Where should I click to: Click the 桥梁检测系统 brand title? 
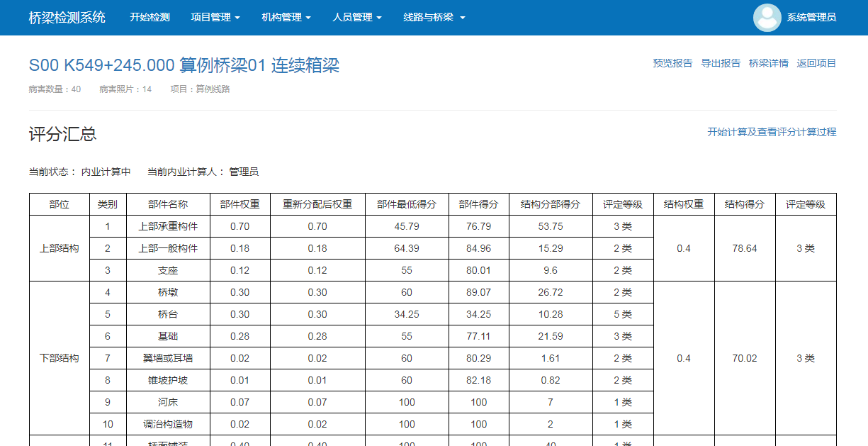click(67, 17)
